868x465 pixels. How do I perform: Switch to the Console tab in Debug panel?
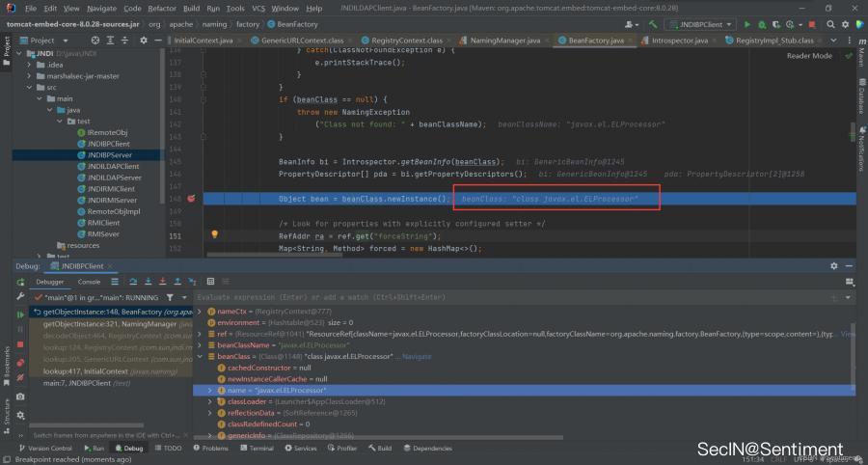[89, 282]
